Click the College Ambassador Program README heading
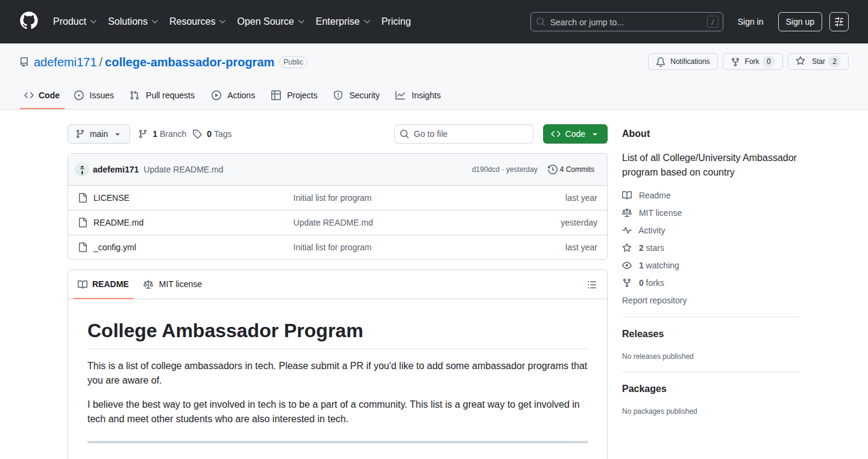 [x=225, y=331]
